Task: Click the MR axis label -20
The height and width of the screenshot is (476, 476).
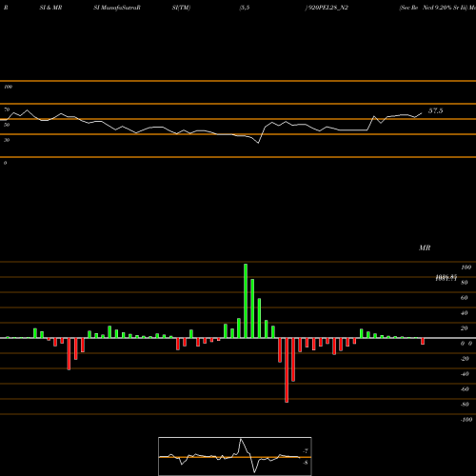Action: [x=465, y=359]
